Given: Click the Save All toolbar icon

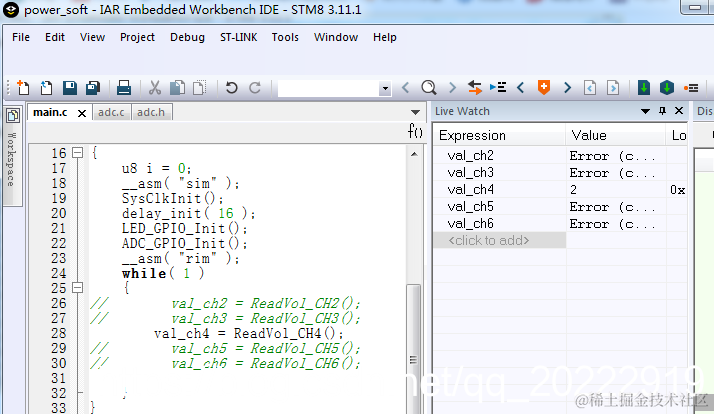Looking at the screenshot, I should point(93,87).
